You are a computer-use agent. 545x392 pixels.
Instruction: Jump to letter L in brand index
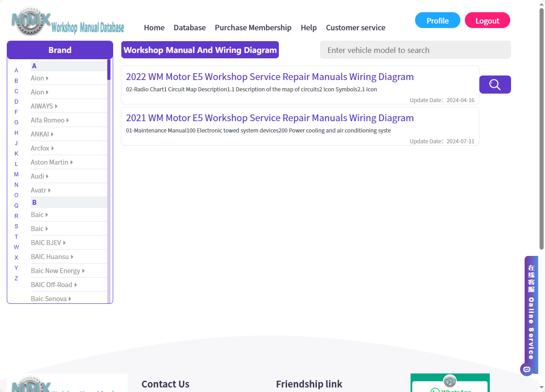[x=16, y=164]
